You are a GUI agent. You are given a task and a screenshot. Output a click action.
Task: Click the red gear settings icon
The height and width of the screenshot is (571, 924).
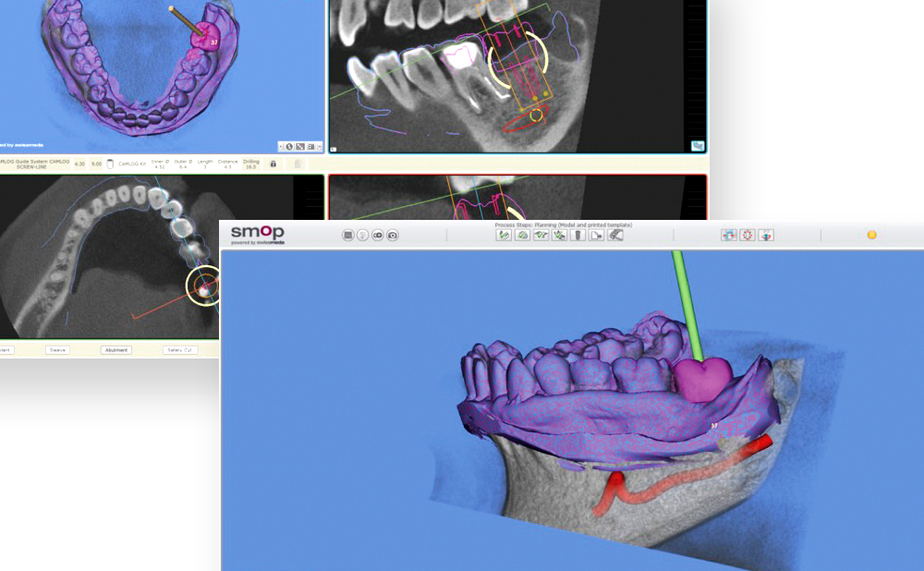click(748, 236)
